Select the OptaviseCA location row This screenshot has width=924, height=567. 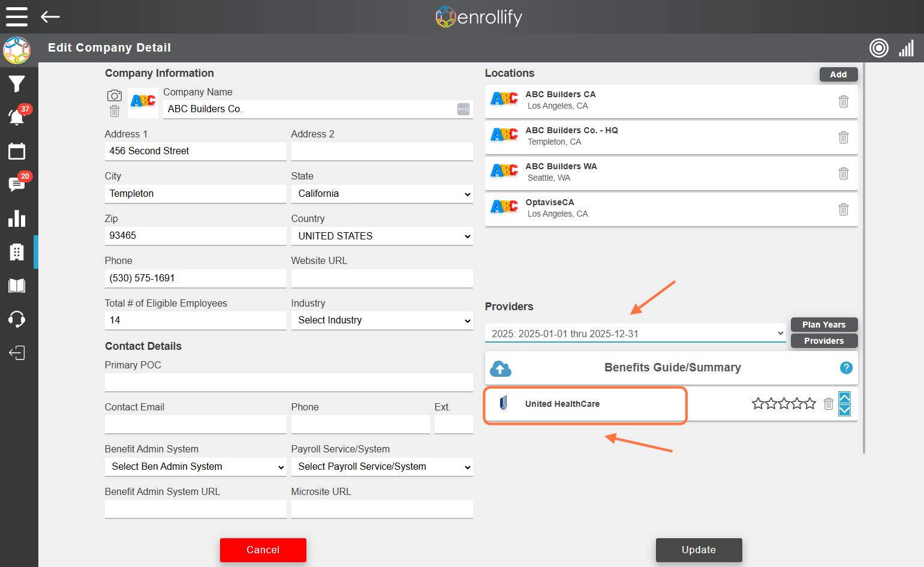[x=672, y=209]
